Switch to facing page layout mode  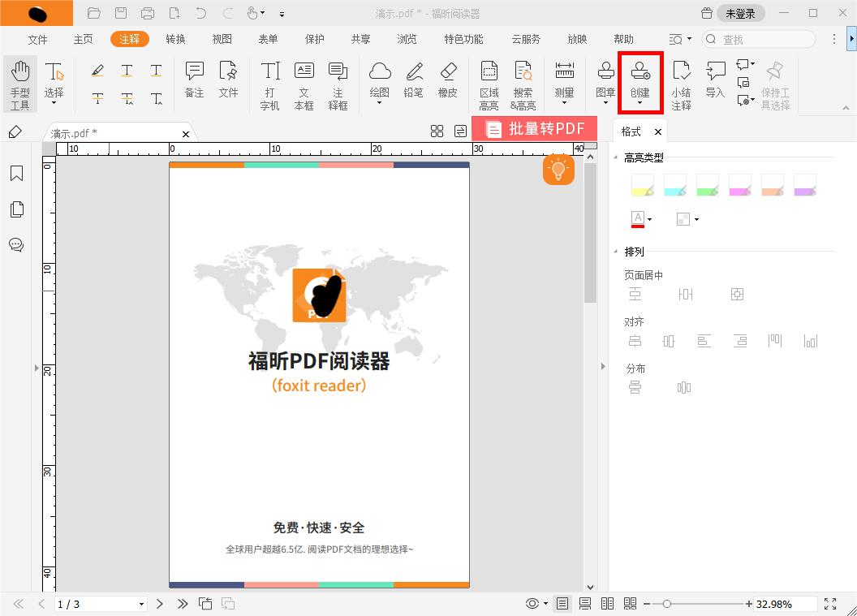pos(607,603)
